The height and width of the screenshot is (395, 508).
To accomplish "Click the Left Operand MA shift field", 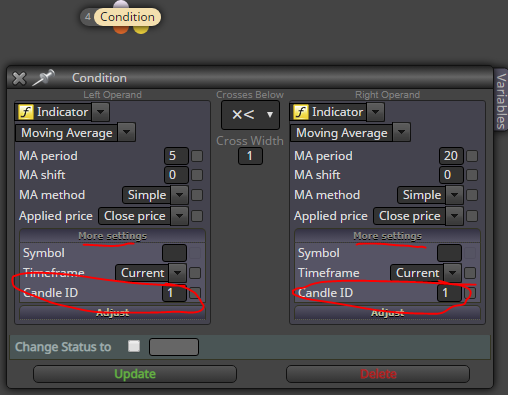I will pyautogui.click(x=176, y=175).
